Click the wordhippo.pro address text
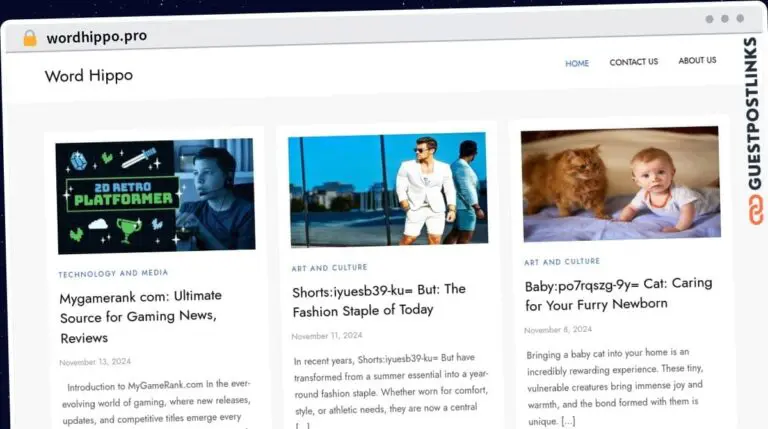768x429 pixels. pyautogui.click(x=96, y=37)
